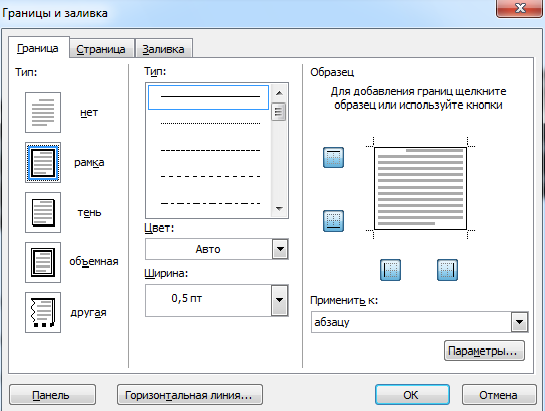
Task: Switch to the 'Заливка' tab
Action: 163,49
